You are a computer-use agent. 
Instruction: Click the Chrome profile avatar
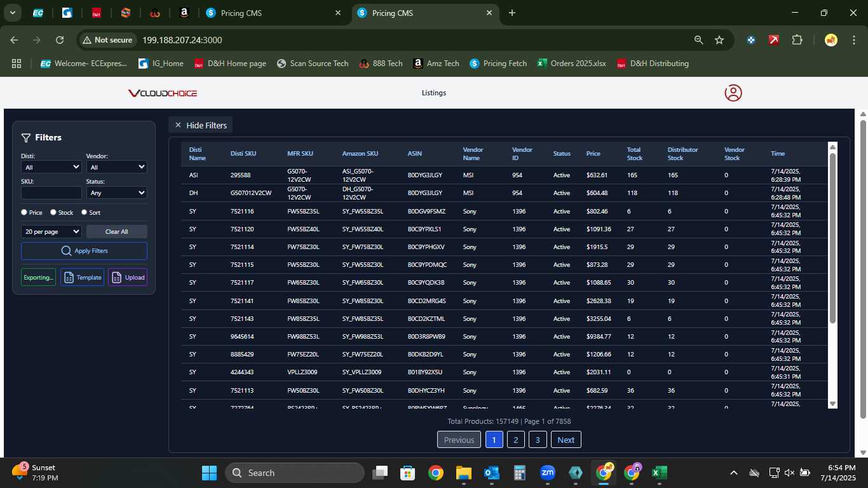click(831, 40)
